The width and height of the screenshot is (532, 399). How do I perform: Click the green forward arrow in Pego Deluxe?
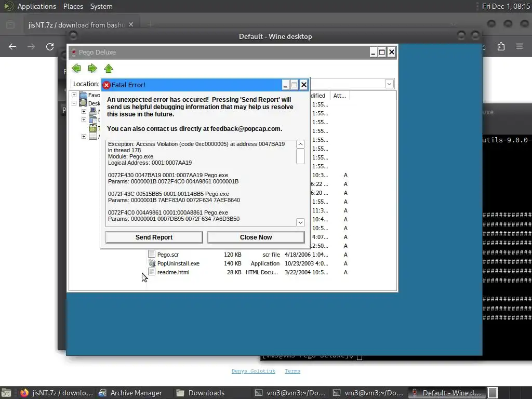click(x=92, y=68)
